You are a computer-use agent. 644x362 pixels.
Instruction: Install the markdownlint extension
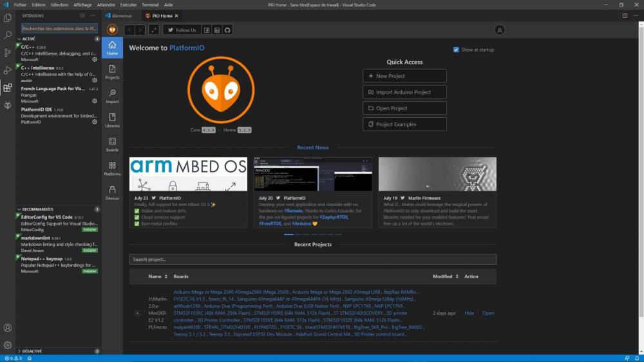90,250
